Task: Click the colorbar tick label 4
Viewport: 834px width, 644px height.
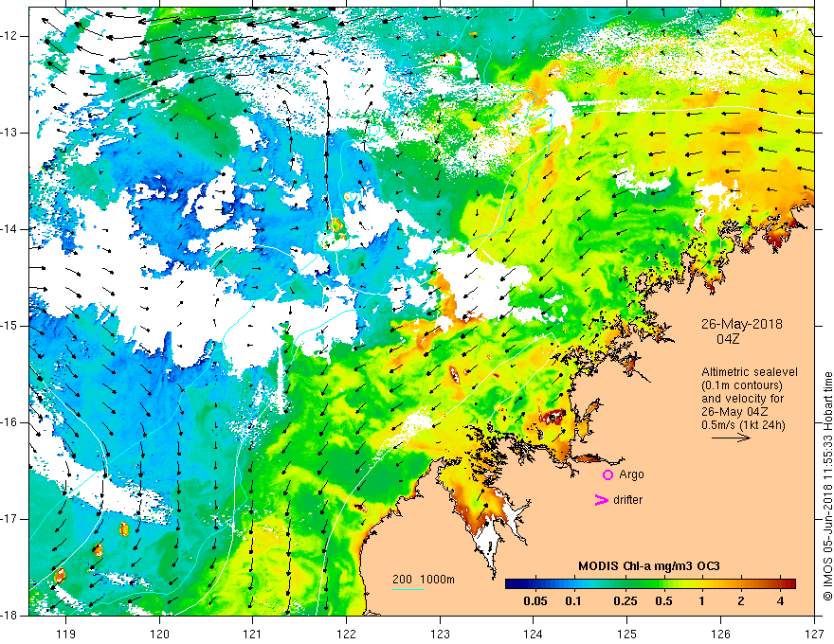Action: (x=780, y=601)
